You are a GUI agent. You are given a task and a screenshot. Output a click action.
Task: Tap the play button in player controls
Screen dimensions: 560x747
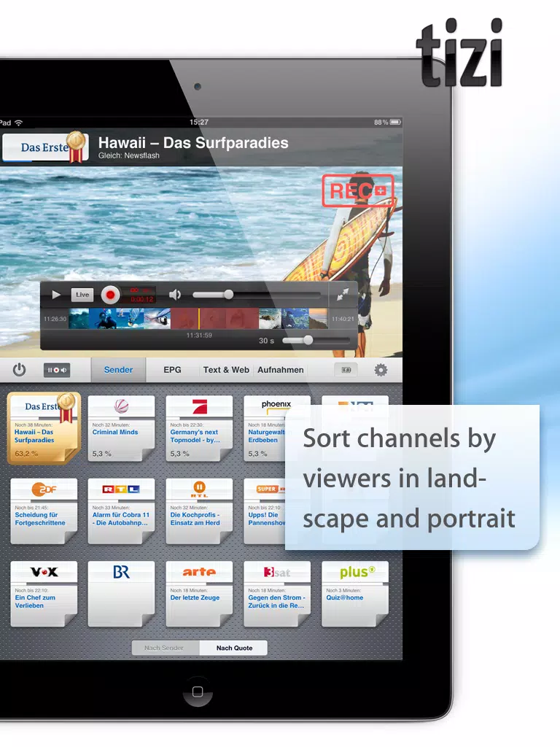(x=56, y=295)
